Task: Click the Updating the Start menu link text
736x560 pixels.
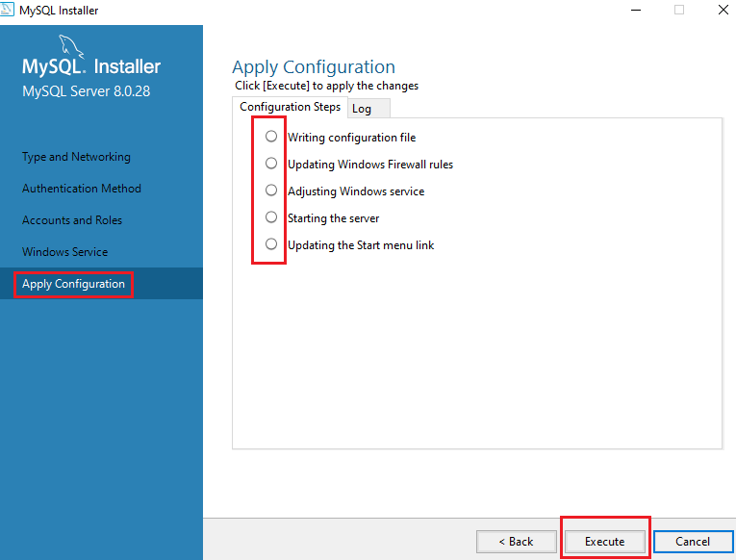Action: coord(361,245)
